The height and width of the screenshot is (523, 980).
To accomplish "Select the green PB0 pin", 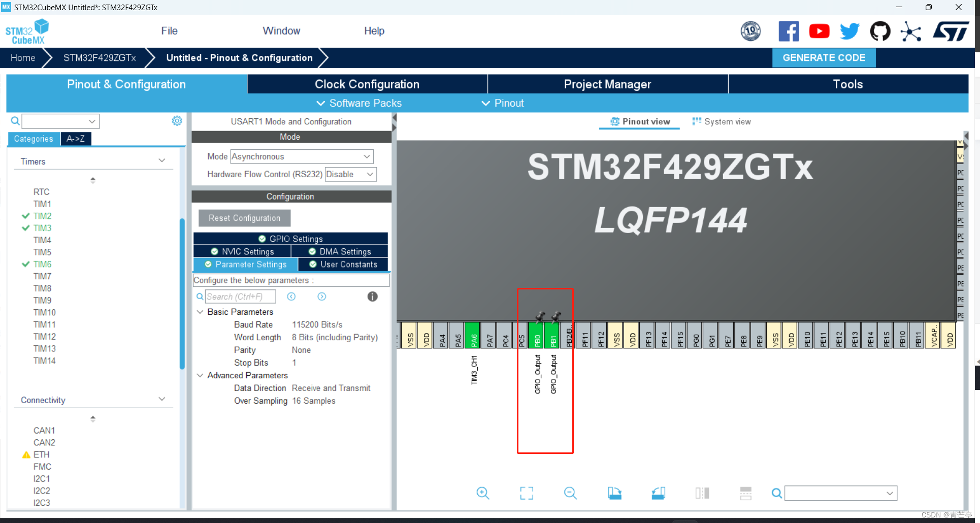I will [x=537, y=335].
